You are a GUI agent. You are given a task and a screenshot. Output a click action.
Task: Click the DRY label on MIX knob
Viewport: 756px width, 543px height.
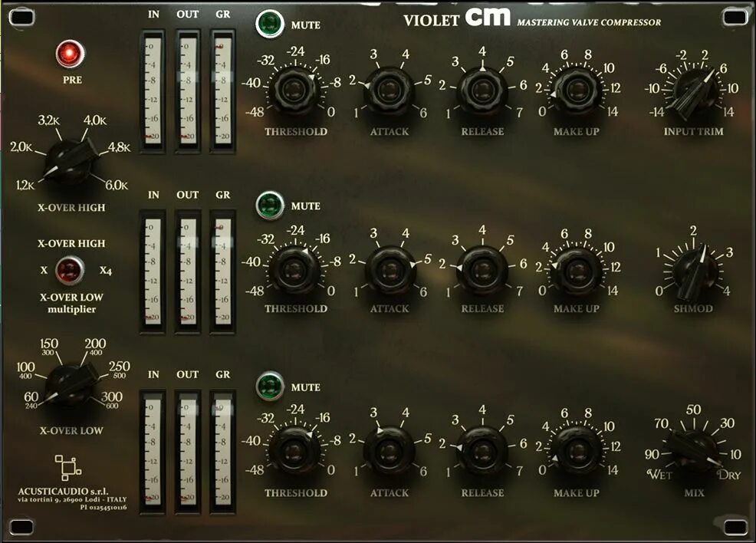728,475
